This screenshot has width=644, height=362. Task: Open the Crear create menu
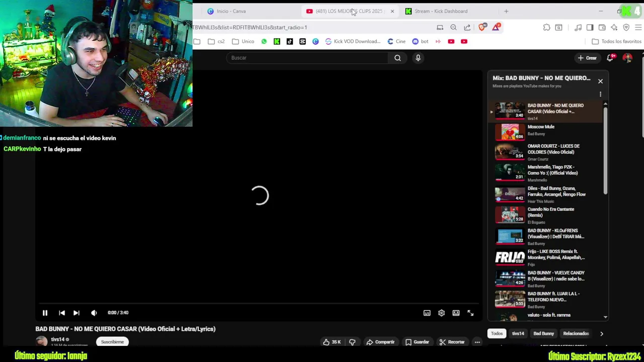pos(587,58)
